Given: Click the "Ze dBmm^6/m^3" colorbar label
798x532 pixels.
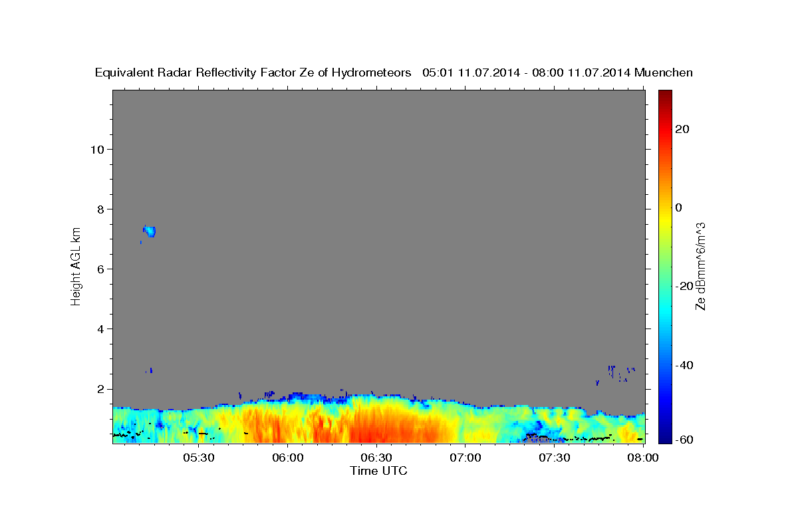Looking at the screenshot, I should coord(700,265).
